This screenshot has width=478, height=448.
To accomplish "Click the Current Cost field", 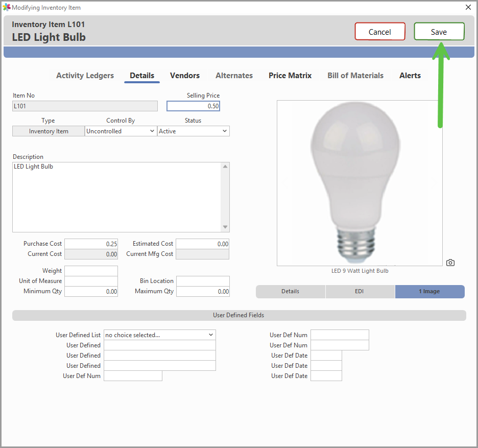I will (91, 254).
